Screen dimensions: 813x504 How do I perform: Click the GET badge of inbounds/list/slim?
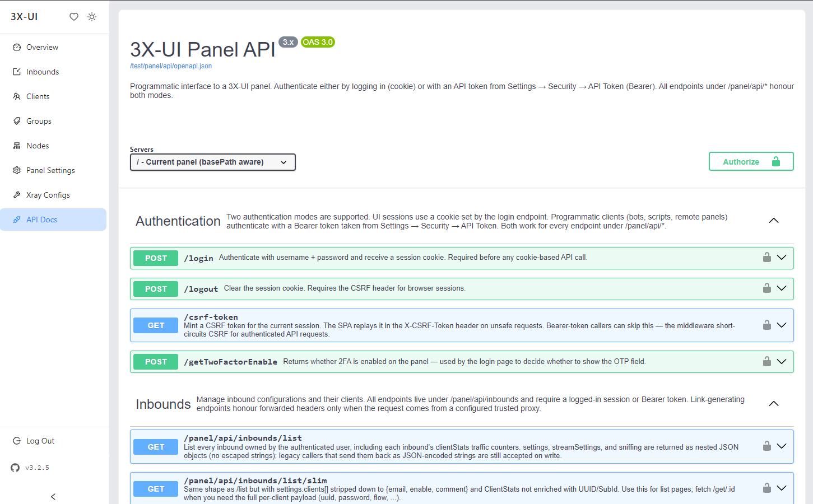pyautogui.click(x=156, y=489)
